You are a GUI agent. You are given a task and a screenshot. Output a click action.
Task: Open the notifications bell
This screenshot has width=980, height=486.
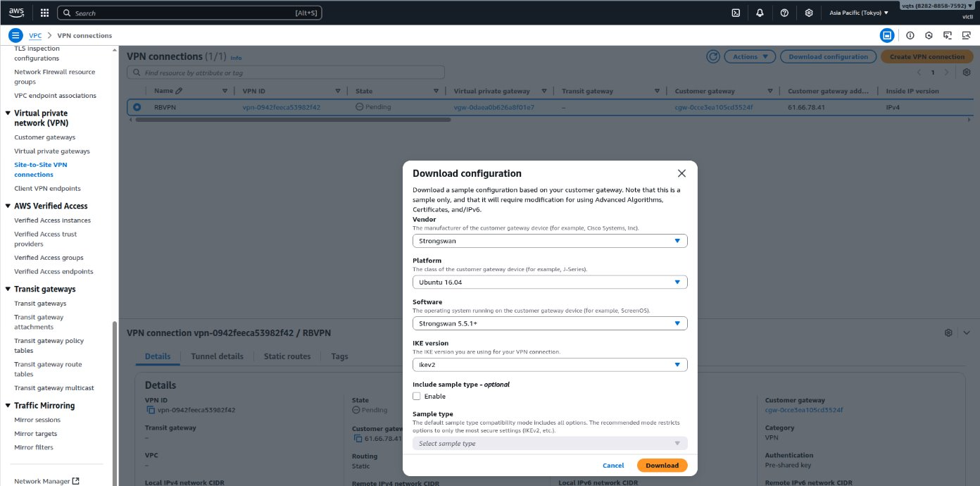point(760,13)
